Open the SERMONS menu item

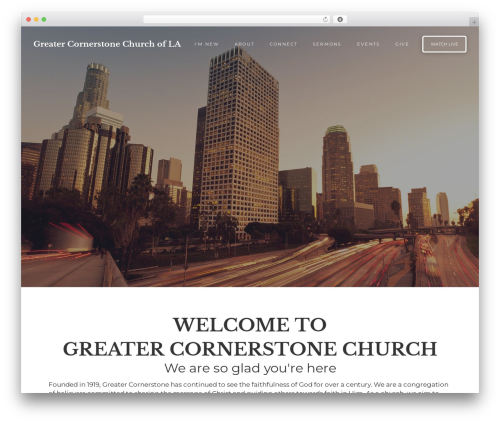tap(327, 44)
